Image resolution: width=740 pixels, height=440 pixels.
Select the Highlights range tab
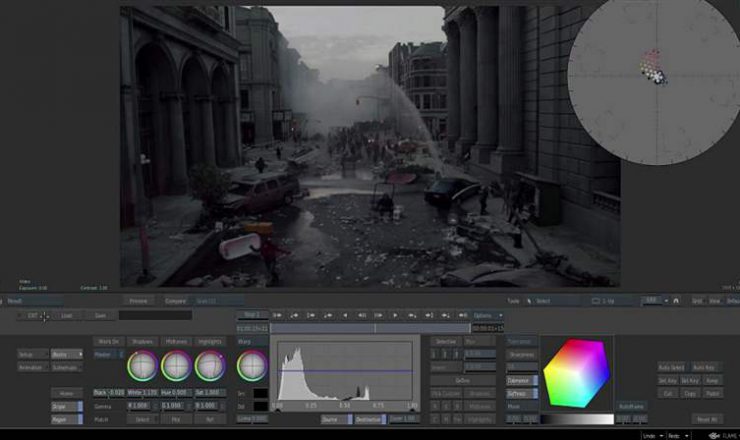pyautogui.click(x=210, y=341)
